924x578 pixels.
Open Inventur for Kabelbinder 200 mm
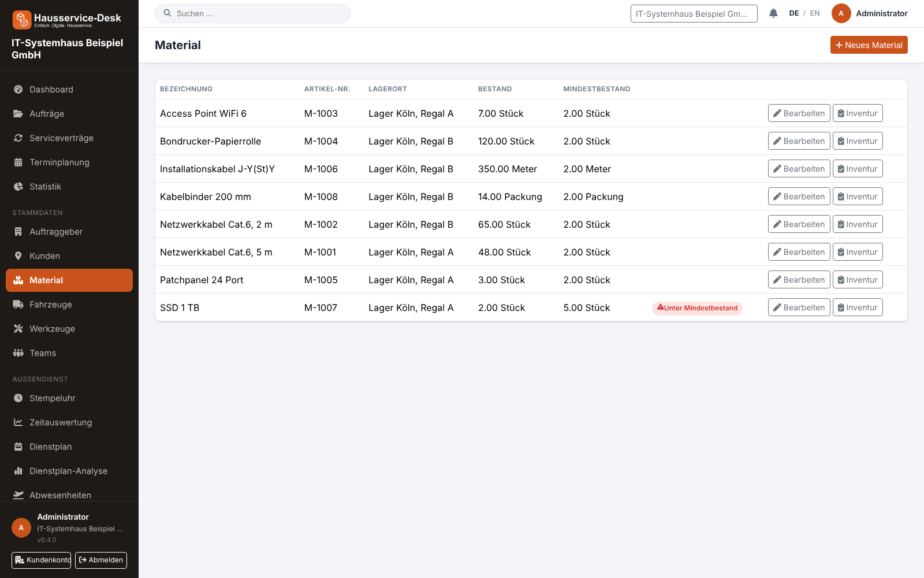point(858,197)
